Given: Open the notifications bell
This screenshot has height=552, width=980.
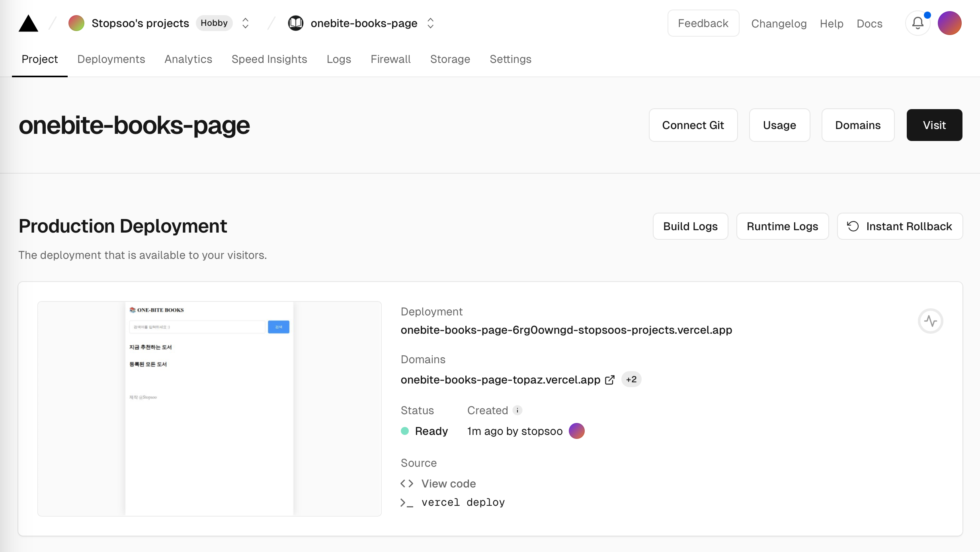Looking at the screenshot, I should click(x=918, y=23).
